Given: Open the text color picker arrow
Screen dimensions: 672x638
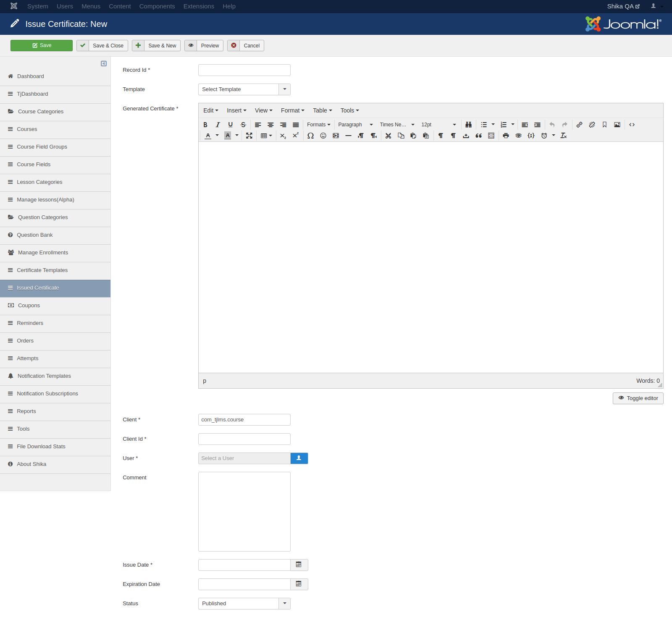Looking at the screenshot, I should (217, 136).
